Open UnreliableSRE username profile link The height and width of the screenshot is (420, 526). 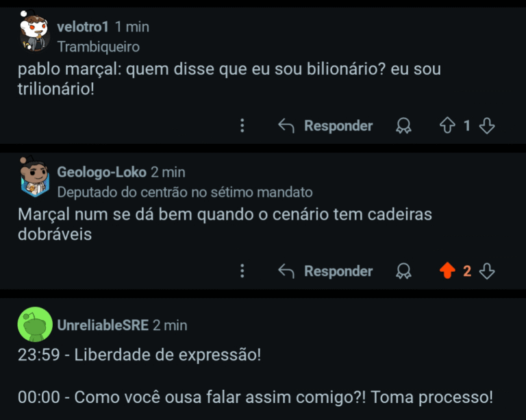103,325
